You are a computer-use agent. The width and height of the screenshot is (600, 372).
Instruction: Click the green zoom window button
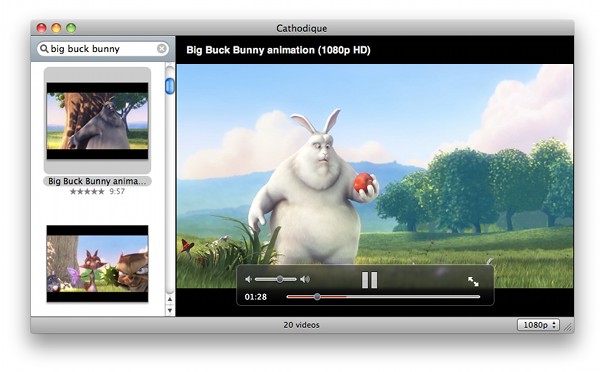click(71, 28)
